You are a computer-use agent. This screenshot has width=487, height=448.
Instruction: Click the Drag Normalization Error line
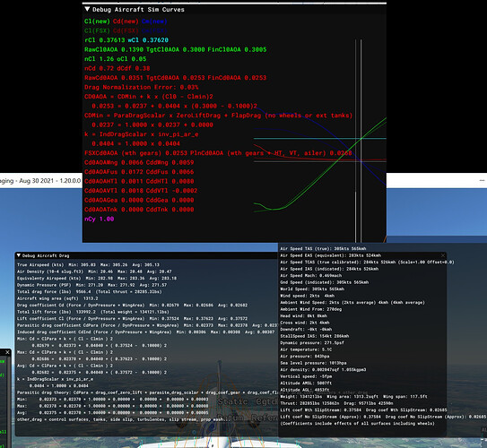[142, 87]
